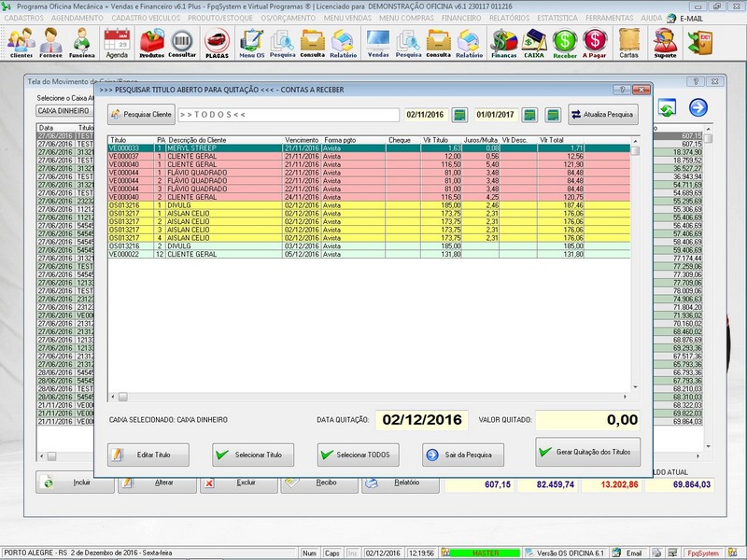Open the Finanças icon
Viewport: 747px width, 560px height.
coord(504,42)
